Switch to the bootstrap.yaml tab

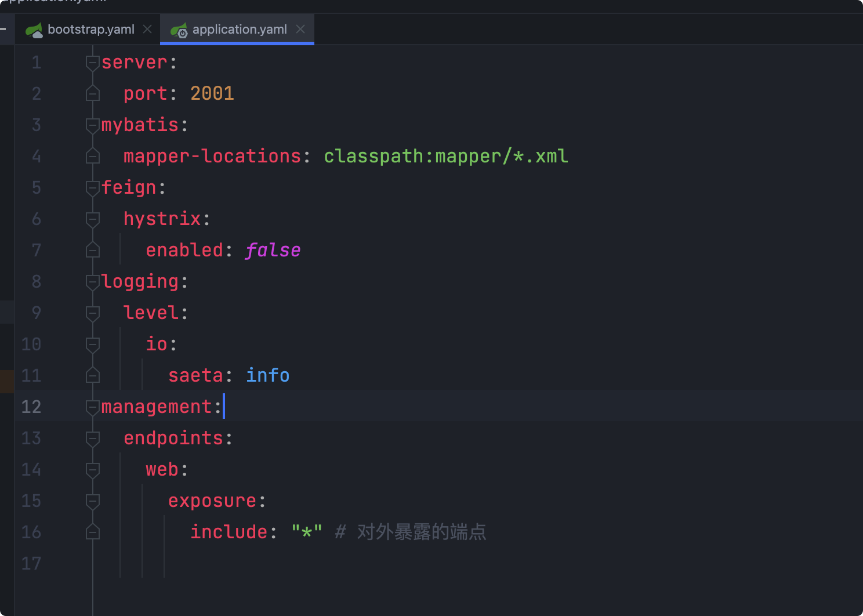pyautogui.click(x=90, y=30)
